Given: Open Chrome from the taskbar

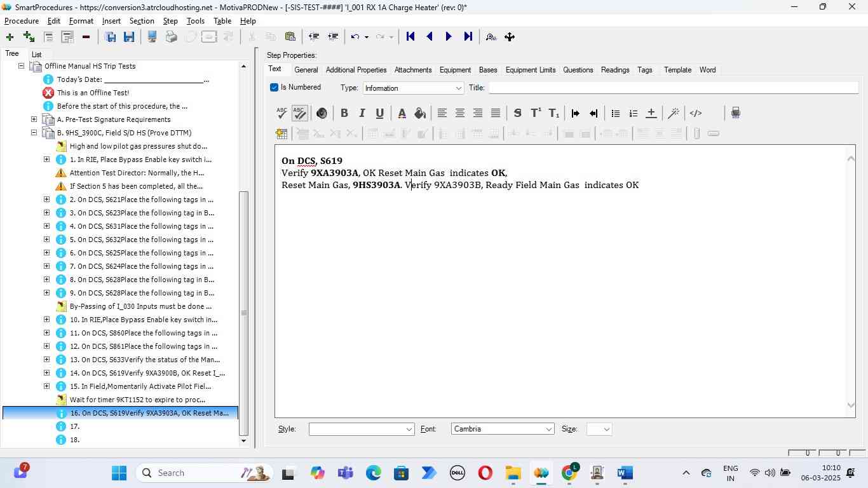Looking at the screenshot, I should click(569, 473).
